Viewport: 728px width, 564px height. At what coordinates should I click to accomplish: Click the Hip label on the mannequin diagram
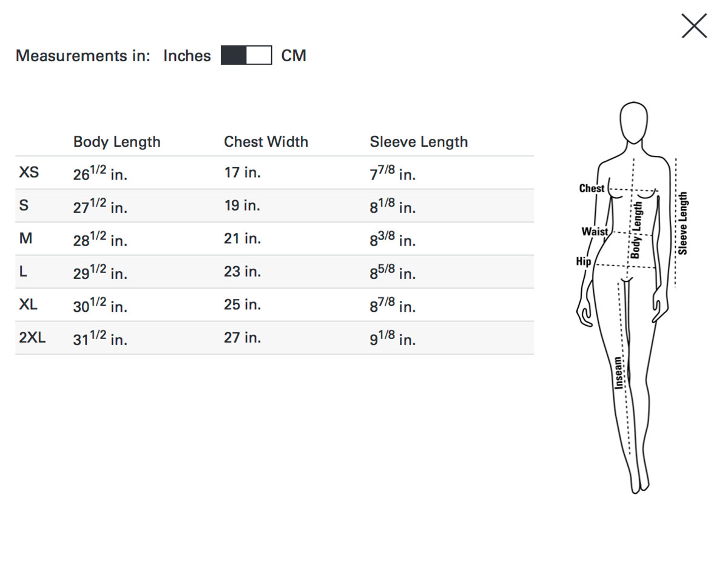pyautogui.click(x=583, y=261)
